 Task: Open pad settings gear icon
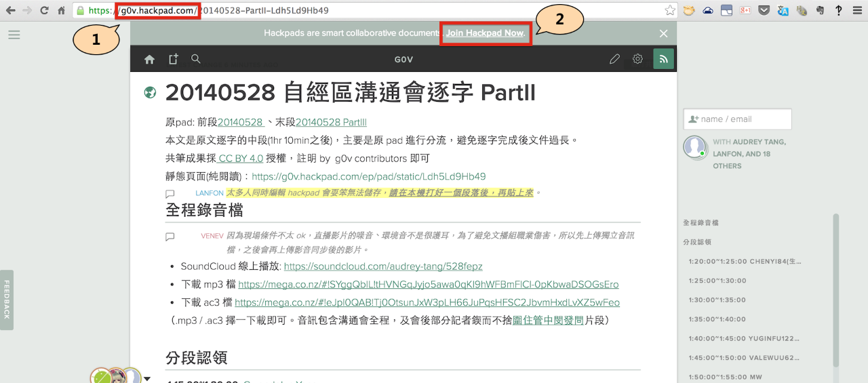click(x=637, y=59)
